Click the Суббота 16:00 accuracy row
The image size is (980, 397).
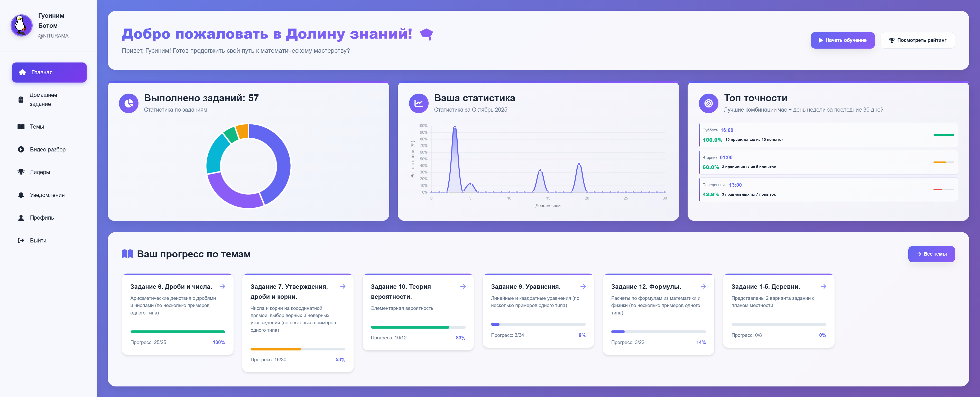(x=828, y=135)
